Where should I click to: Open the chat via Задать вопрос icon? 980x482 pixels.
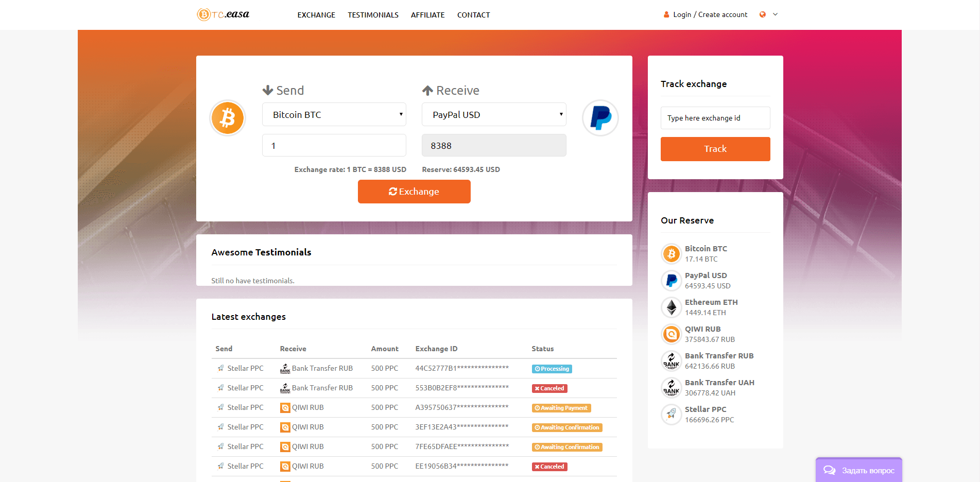[x=830, y=470]
